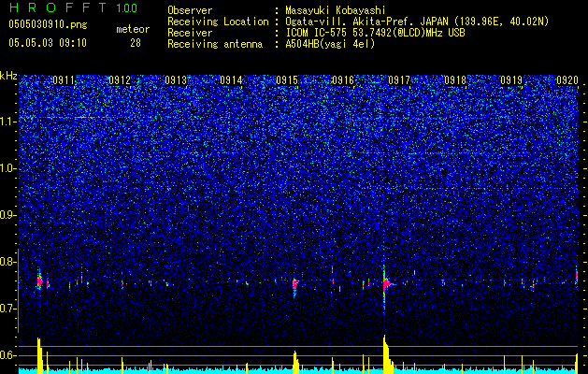The width and height of the screenshot is (588, 374).
Task: Click the 0915 time marker
Action: tap(287, 80)
